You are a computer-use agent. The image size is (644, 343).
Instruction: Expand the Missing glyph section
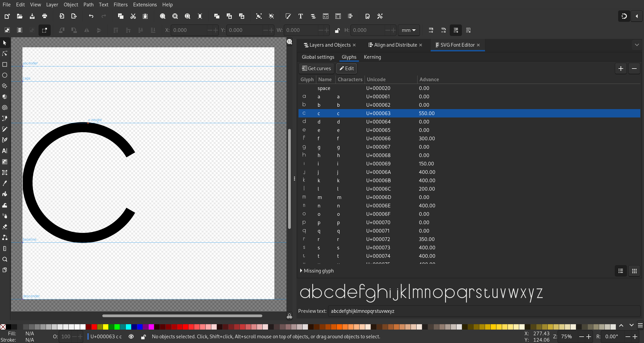[x=317, y=271]
